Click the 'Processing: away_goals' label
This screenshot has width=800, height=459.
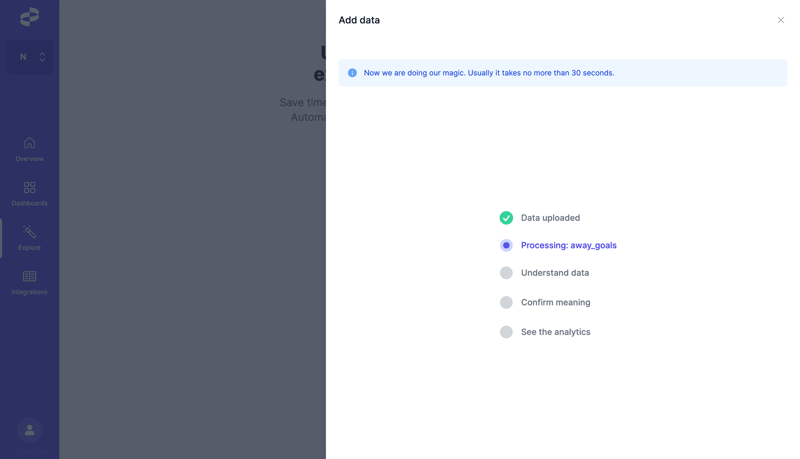pos(569,245)
